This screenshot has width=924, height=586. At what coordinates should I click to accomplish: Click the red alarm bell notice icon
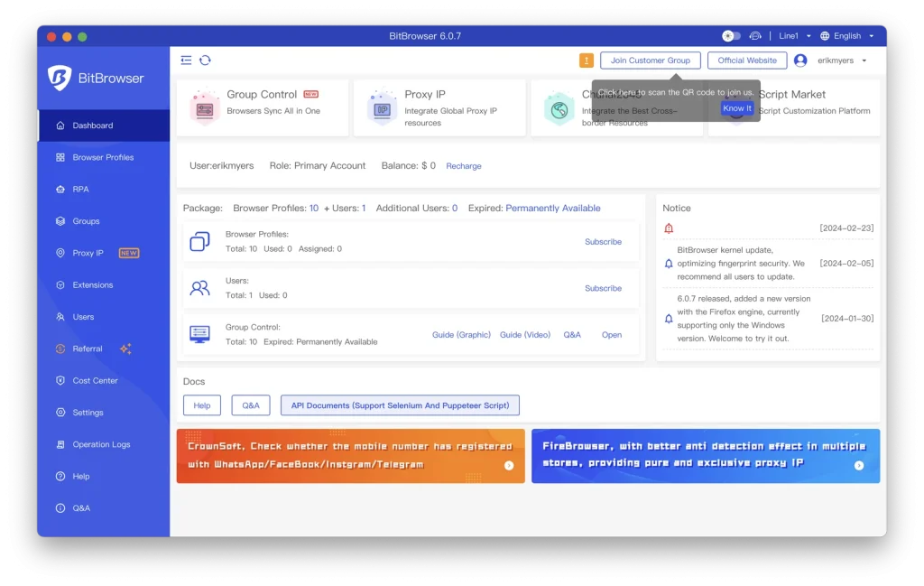coord(669,228)
